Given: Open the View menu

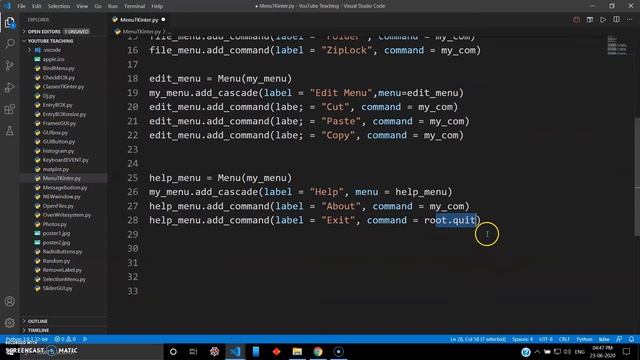Looking at the screenshot, I should coord(82,6).
